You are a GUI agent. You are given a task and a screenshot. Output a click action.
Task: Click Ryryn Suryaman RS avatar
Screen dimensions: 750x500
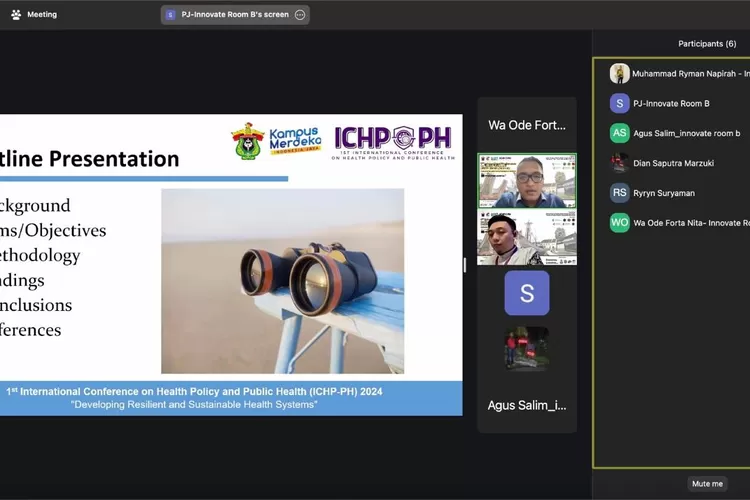pos(620,193)
